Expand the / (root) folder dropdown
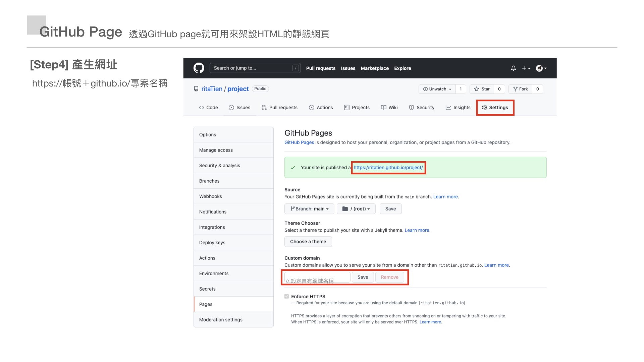This screenshot has height=362, width=644. [x=356, y=209]
